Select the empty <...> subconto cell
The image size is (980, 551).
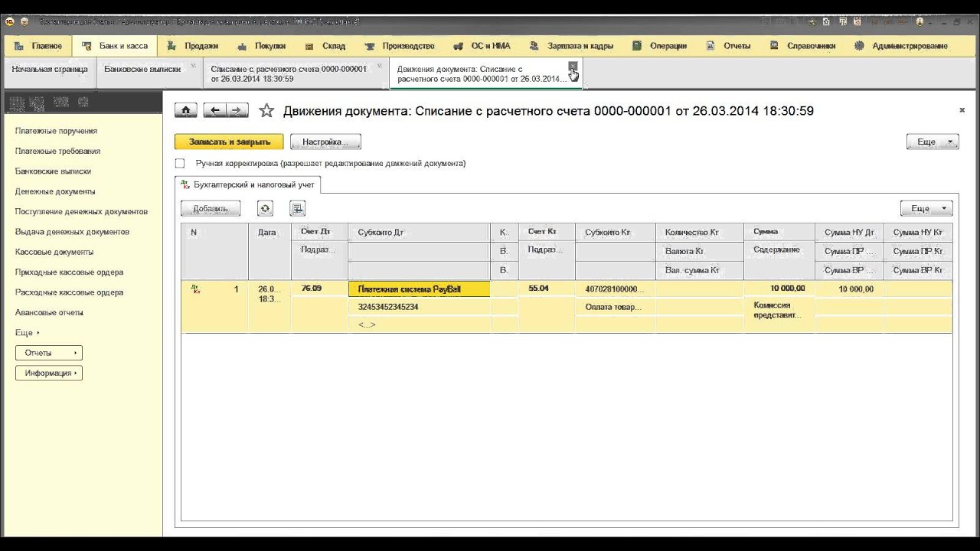[420, 324]
